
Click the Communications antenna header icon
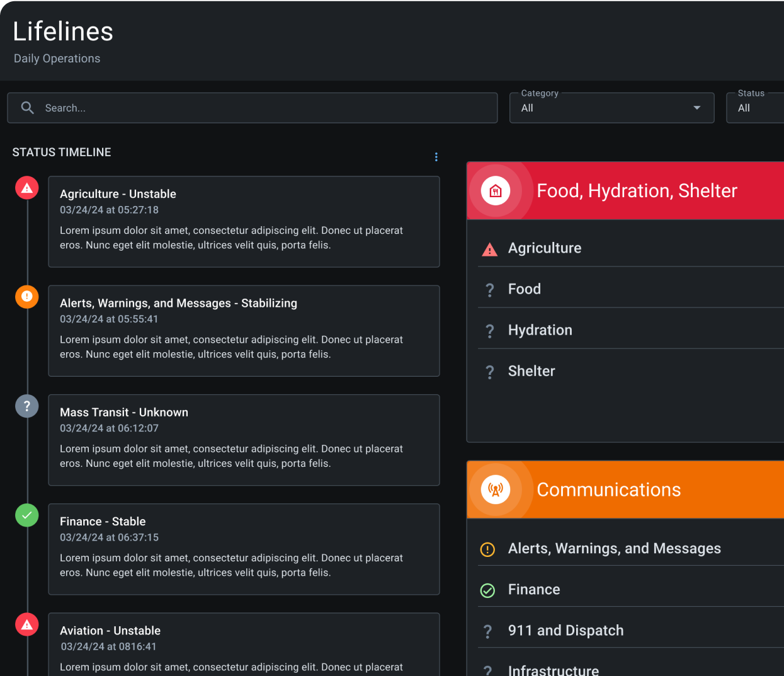tap(496, 490)
